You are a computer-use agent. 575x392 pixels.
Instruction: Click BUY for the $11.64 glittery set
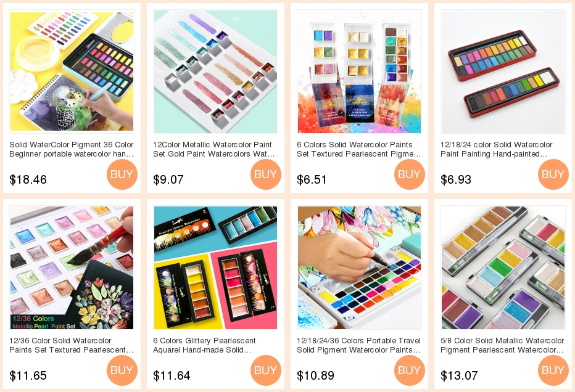coord(265,370)
